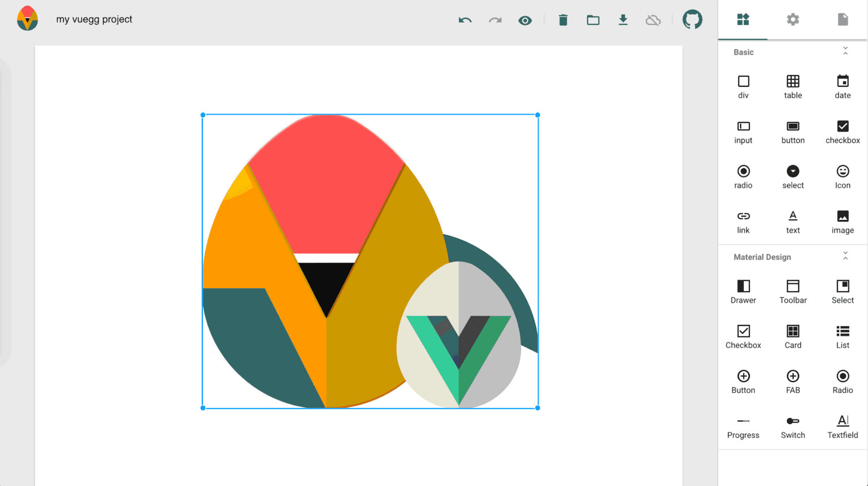
Task: Open a saved project via folder icon
Action: pos(593,19)
